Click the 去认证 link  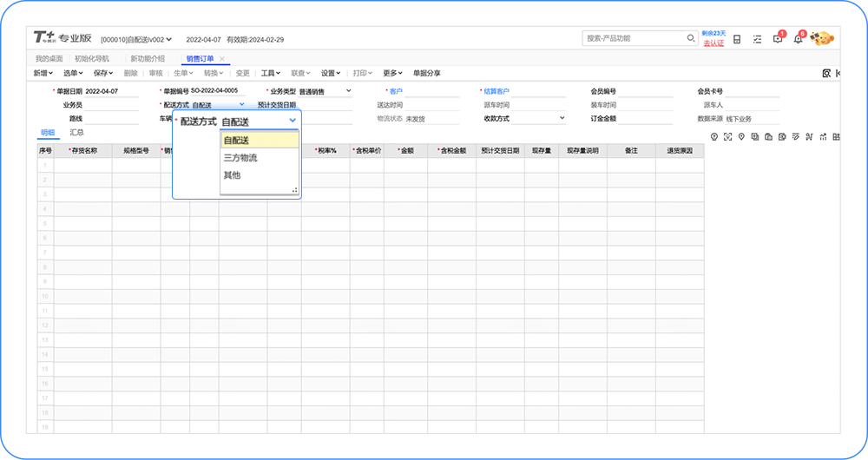[x=713, y=43]
